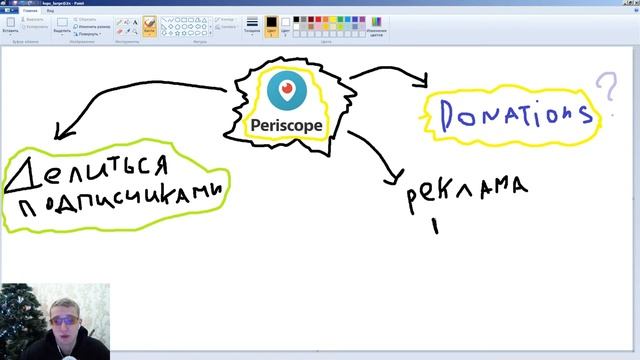Image resolution: width=640 pixels, height=360 pixels.
Task: Switch to the Вид (View) tab
Action: tap(50, 11)
